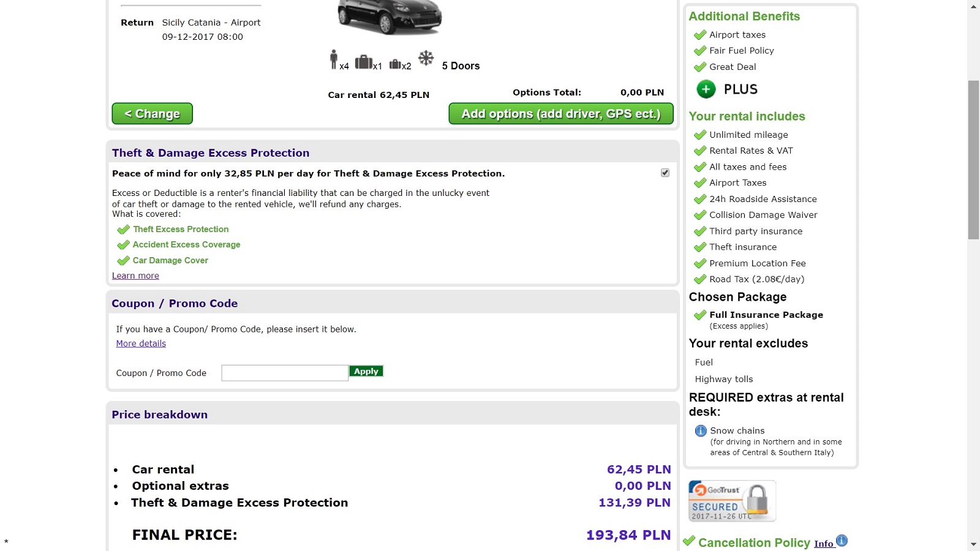Click the air conditioning snowflake icon
Screen dimensions: 980x551
point(426,58)
